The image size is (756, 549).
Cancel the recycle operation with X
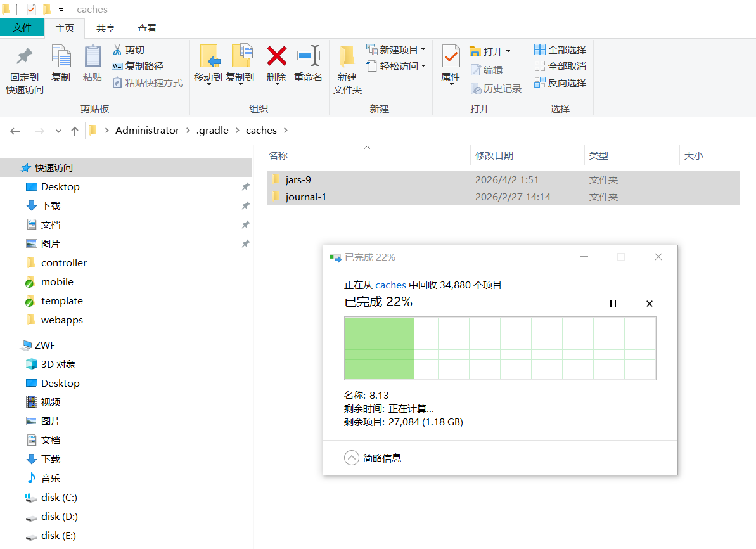pos(650,304)
